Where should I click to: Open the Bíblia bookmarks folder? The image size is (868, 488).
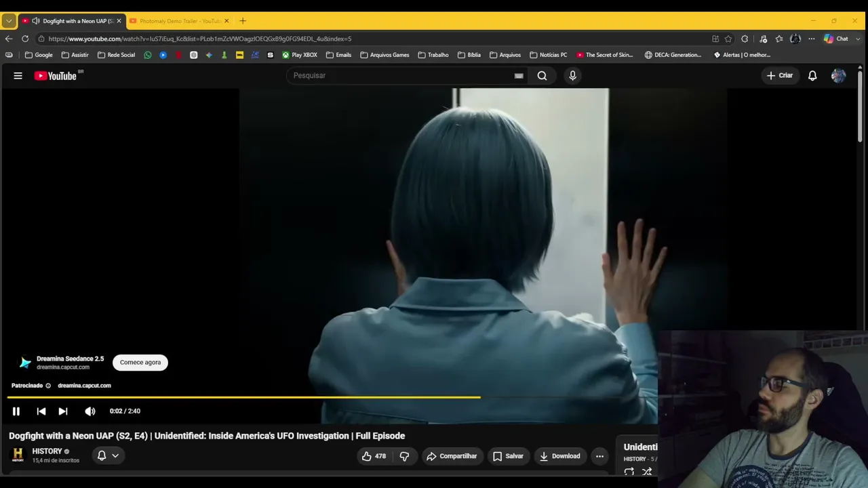pos(469,55)
